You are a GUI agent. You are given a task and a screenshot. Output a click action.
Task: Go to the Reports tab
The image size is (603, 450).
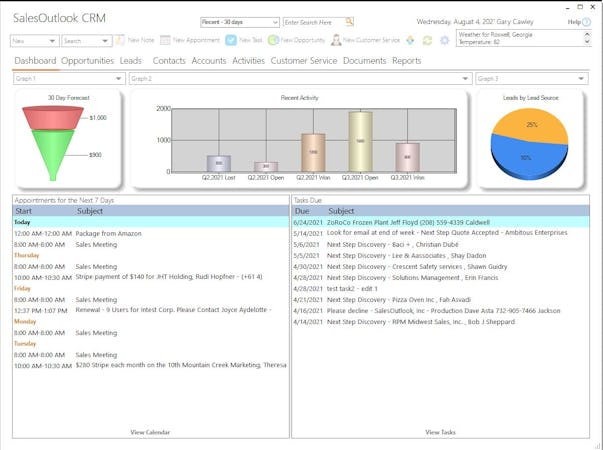[406, 61]
